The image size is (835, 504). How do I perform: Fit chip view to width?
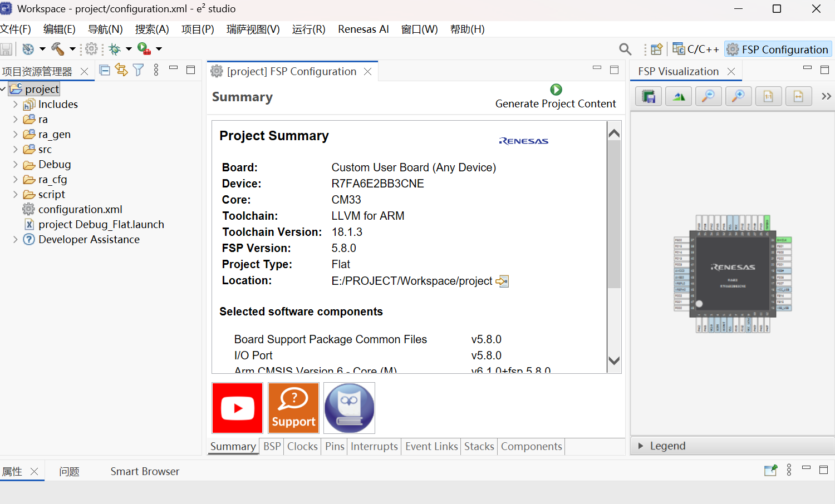point(799,96)
